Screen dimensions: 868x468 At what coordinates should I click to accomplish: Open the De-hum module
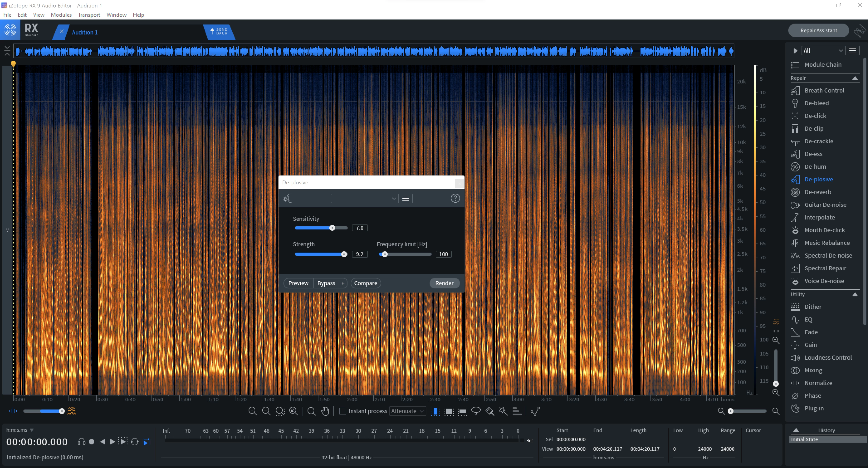coord(815,166)
